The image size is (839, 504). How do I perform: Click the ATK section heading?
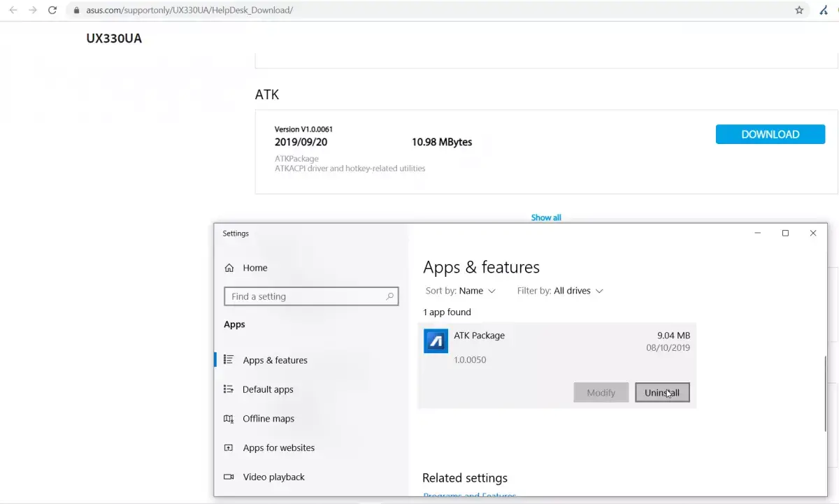click(x=267, y=94)
